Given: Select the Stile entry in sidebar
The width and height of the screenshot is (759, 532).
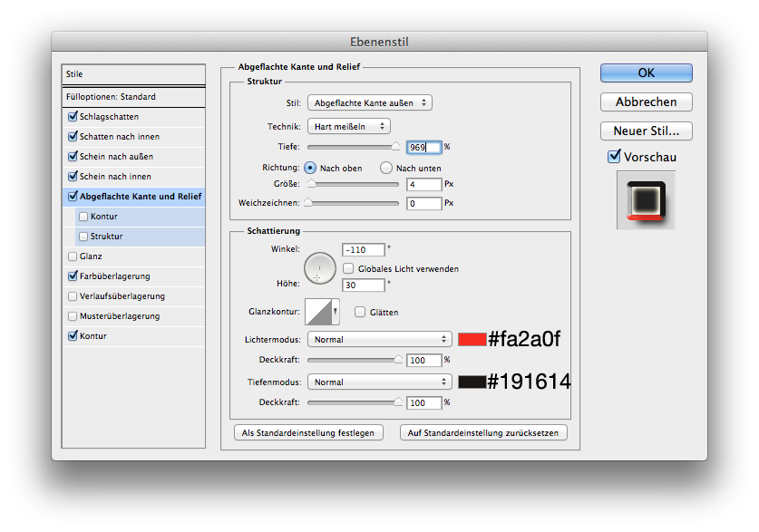Looking at the screenshot, I should point(134,74).
